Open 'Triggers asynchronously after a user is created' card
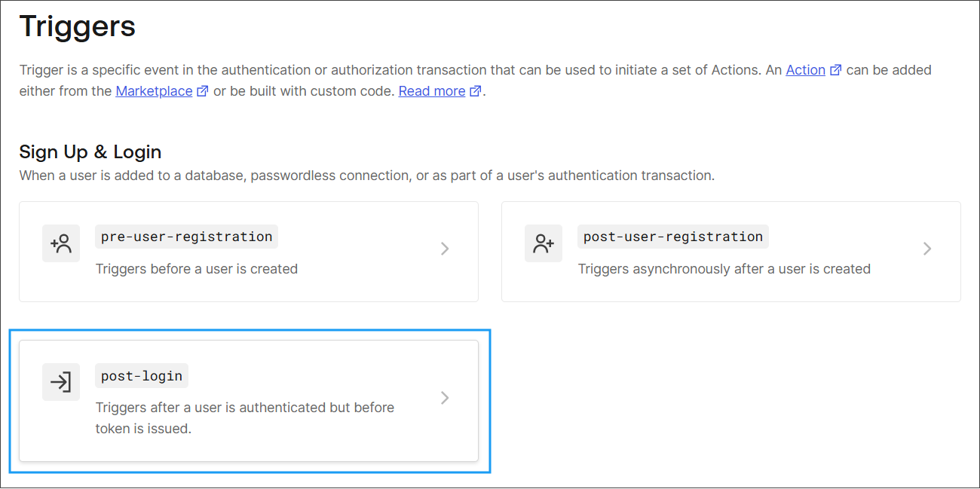The image size is (980, 489). coord(731,252)
